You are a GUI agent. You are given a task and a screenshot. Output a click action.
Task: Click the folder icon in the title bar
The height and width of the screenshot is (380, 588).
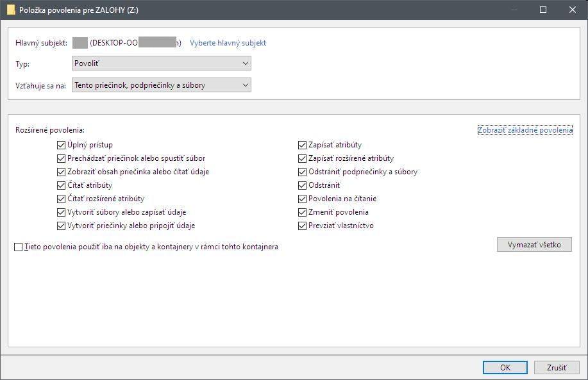(x=11, y=10)
